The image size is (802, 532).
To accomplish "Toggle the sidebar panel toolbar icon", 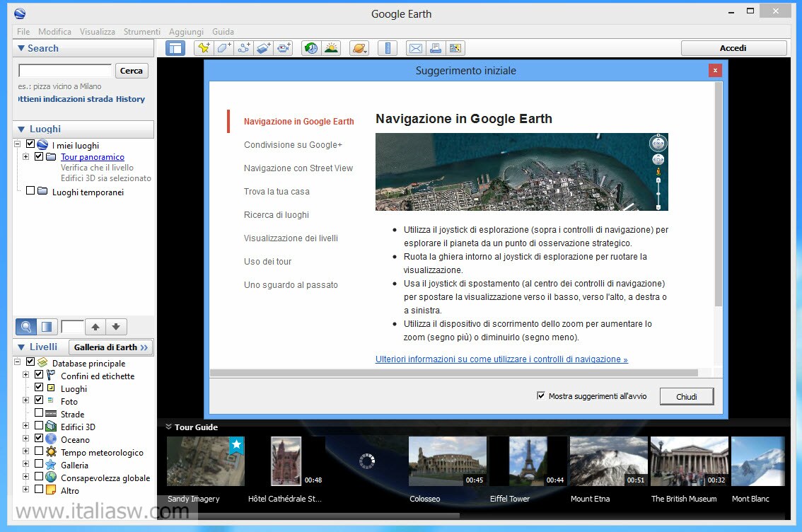I will (175, 48).
